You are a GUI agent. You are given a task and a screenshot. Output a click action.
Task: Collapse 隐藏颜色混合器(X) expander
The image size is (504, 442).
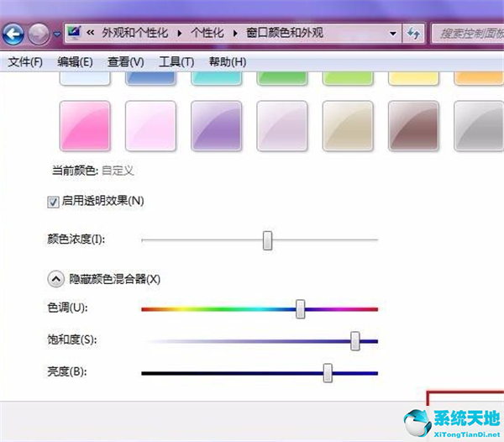56,279
